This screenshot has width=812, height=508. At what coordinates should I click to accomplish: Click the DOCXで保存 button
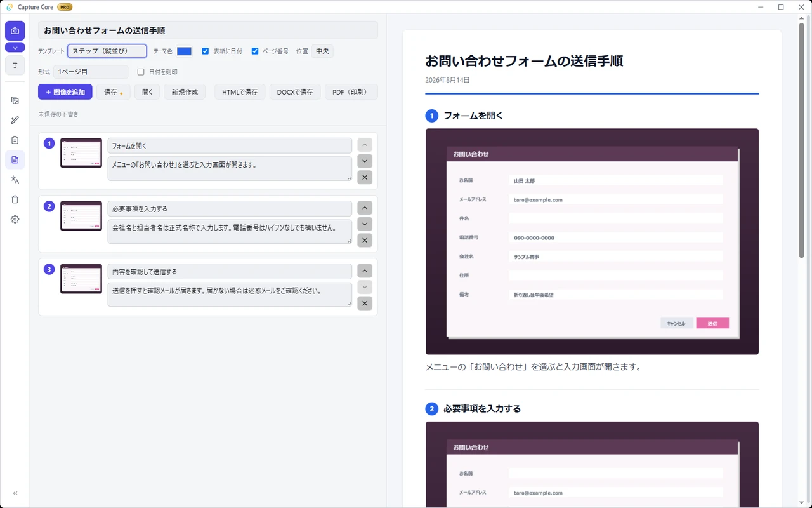click(295, 92)
